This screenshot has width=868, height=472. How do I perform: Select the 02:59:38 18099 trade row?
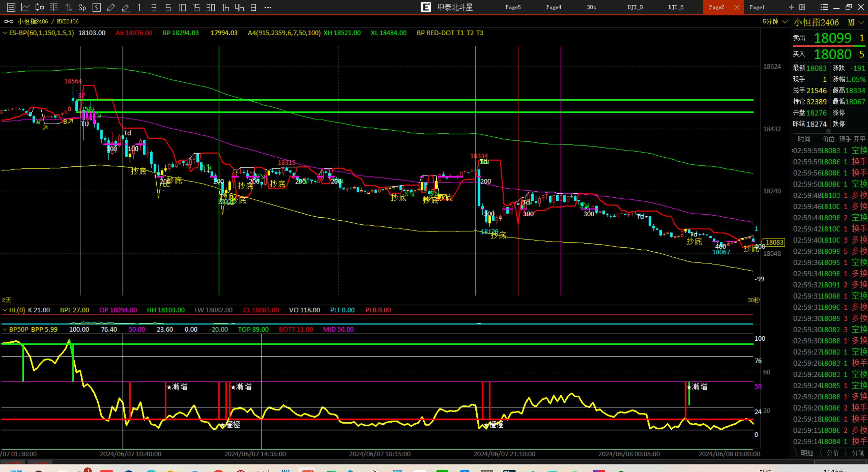coord(830,251)
